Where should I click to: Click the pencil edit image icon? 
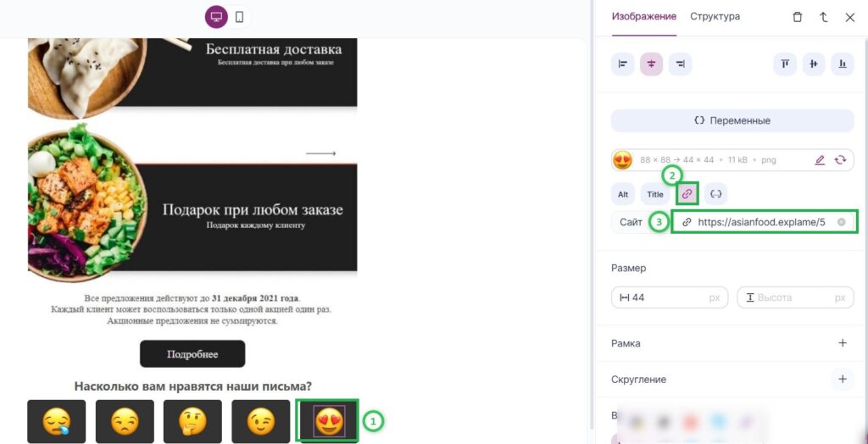pyautogui.click(x=820, y=160)
